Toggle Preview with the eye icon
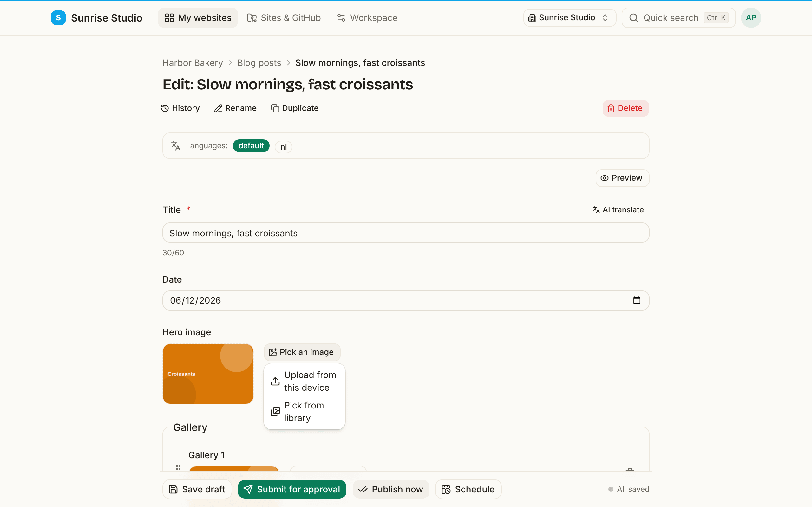This screenshot has width=812, height=507. point(622,178)
